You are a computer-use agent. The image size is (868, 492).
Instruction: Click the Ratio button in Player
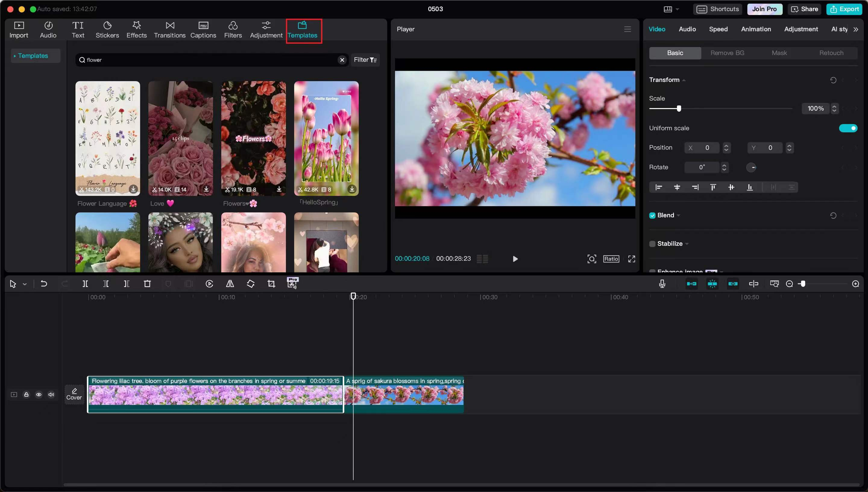[x=611, y=259]
